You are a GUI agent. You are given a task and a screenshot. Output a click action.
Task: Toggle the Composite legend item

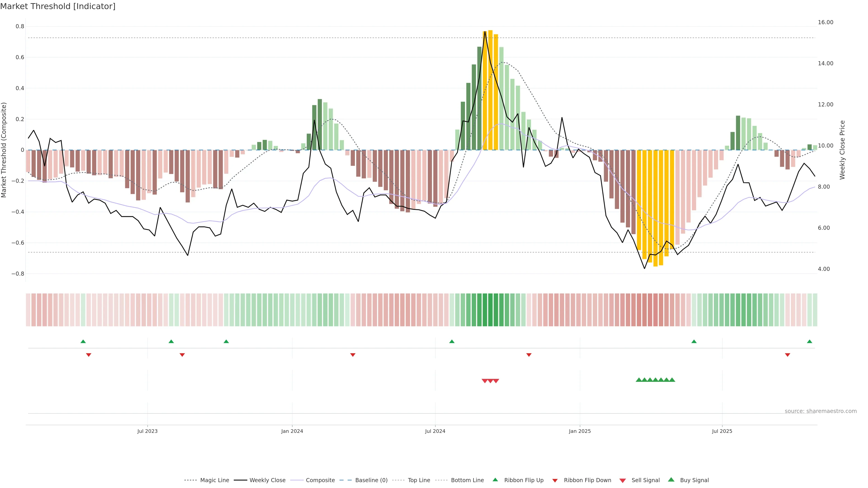[x=320, y=480]
